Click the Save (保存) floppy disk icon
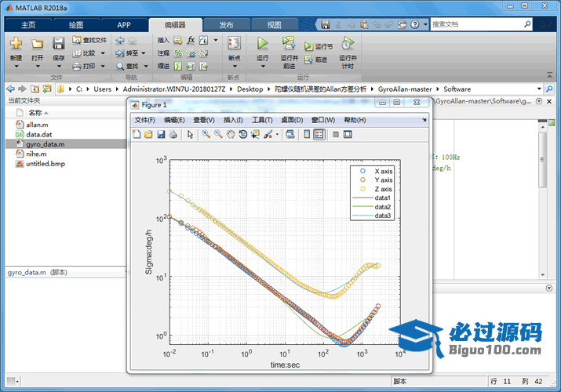 [x=58, y=43]
